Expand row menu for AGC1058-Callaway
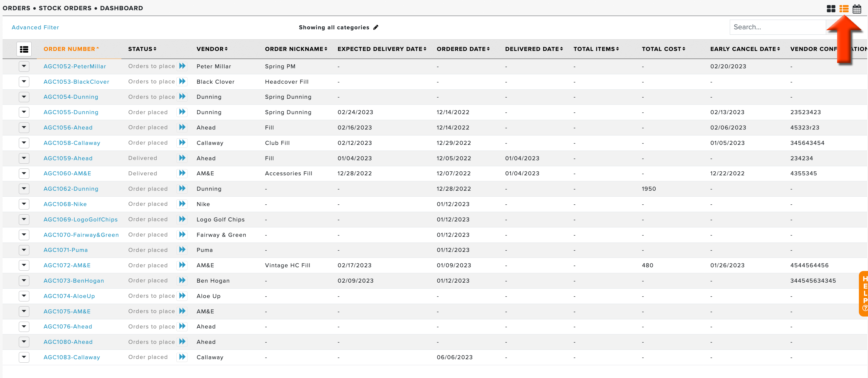 point(24,143)
